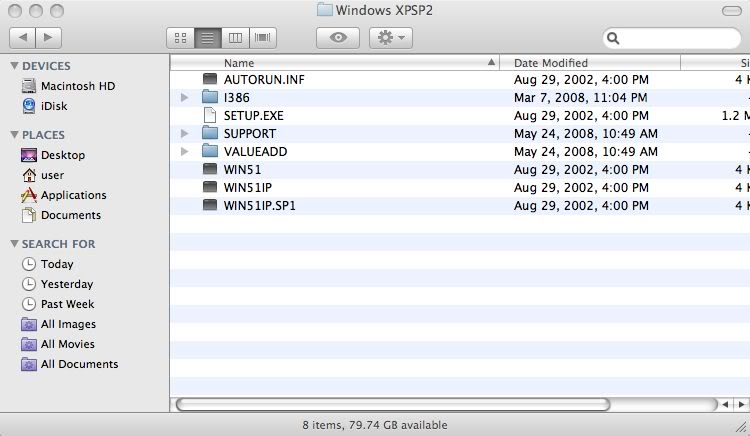Click the I386 date Mar 7, 2008
The image size is (750, 436).
581,98
